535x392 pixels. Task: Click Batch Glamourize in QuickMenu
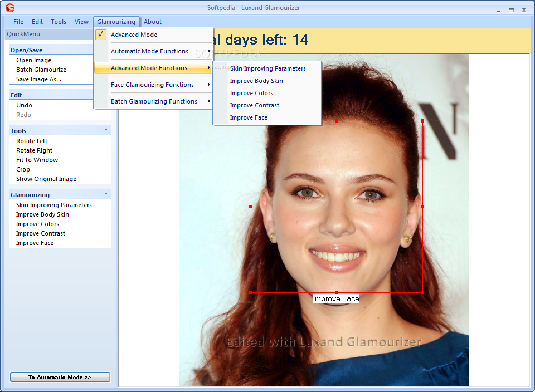tap(41, 70)
